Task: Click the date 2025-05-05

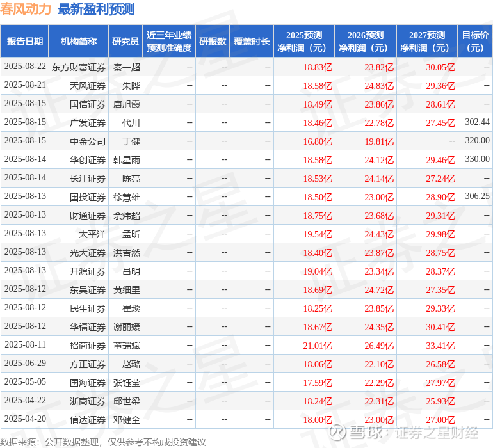Action: click(x=25, y=381)
